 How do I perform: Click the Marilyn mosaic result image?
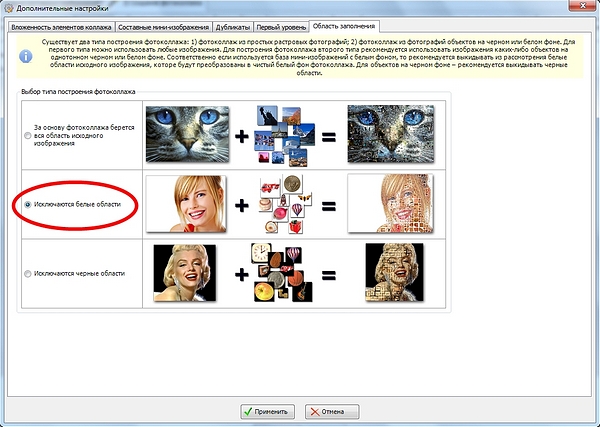395,272
